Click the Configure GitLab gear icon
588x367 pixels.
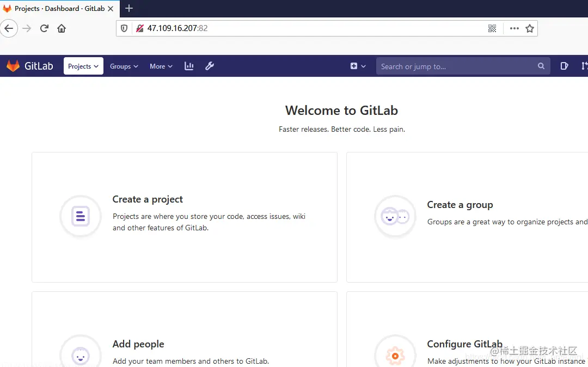pyautogui.click(x=395, y=355)
